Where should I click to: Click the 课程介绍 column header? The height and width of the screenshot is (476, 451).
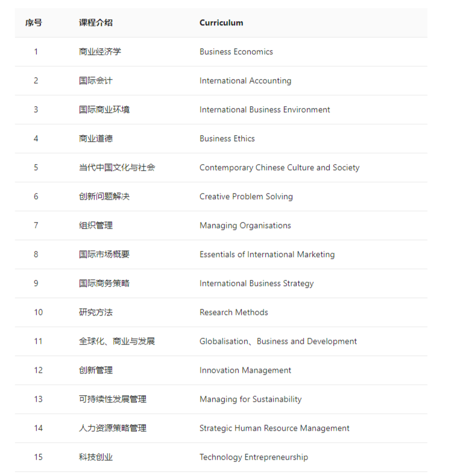coord(95,23)
